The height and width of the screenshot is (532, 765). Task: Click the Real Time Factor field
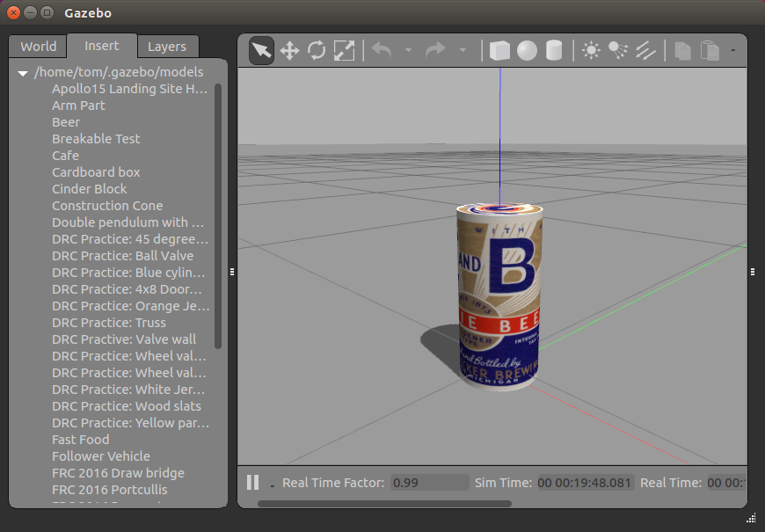coord(429,483)
